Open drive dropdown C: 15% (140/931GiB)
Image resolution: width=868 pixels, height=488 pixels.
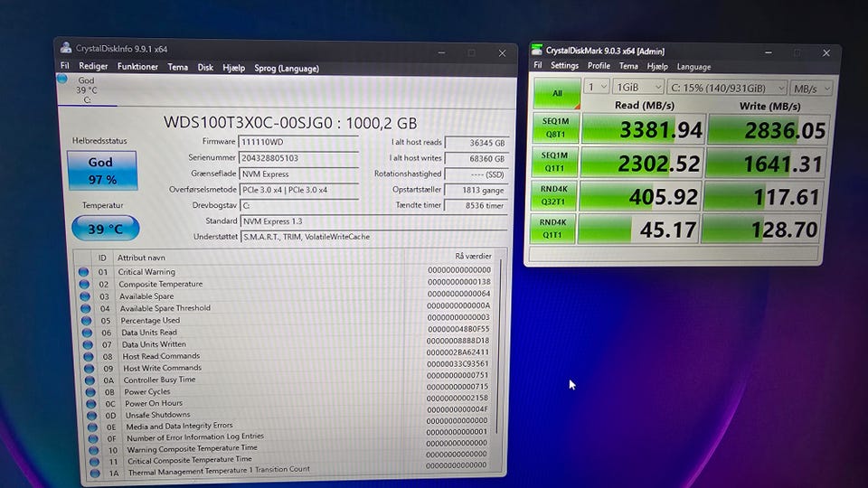[x=727, y=88]
